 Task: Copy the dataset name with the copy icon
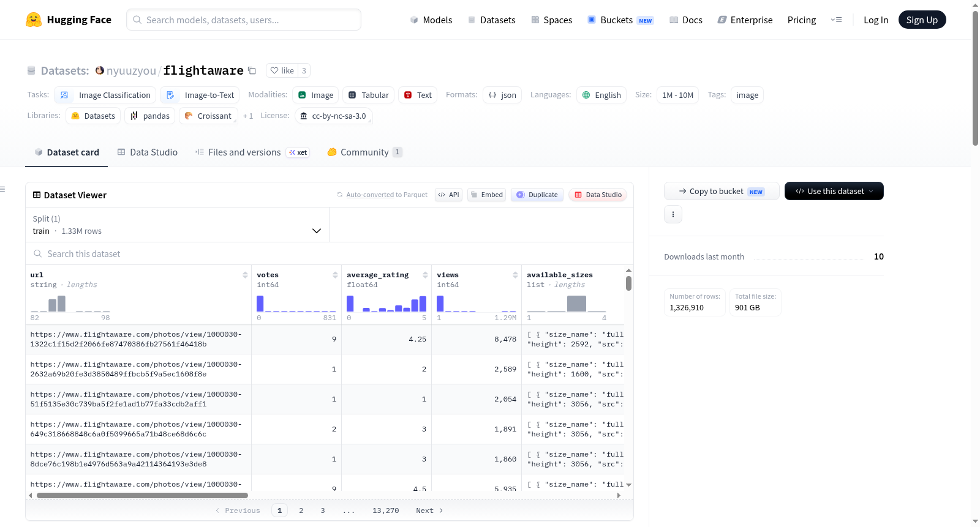(x=252, y=70)
